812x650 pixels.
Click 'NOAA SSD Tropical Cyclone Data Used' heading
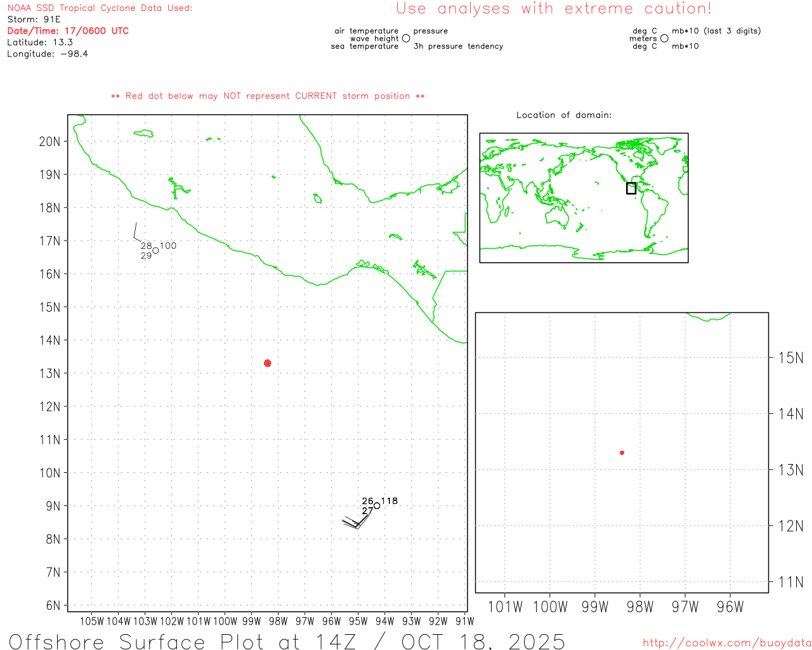point(100,8)
